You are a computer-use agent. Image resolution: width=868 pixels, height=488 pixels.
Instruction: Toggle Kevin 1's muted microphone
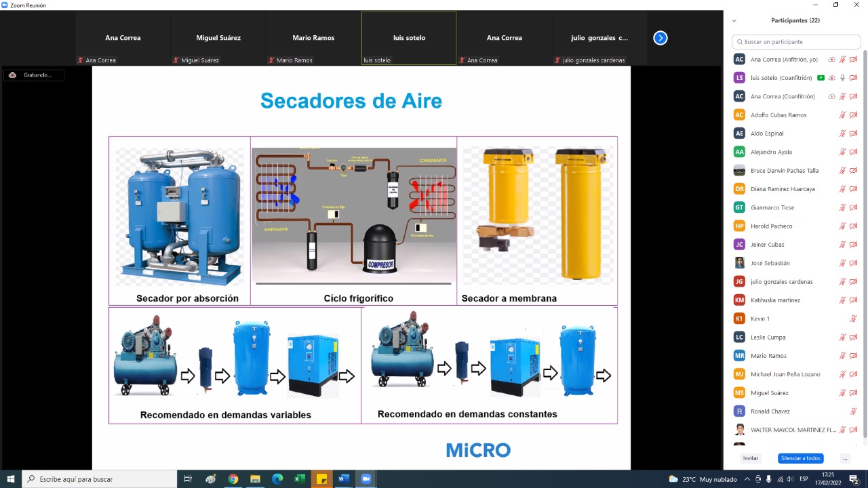click(853, 319)
